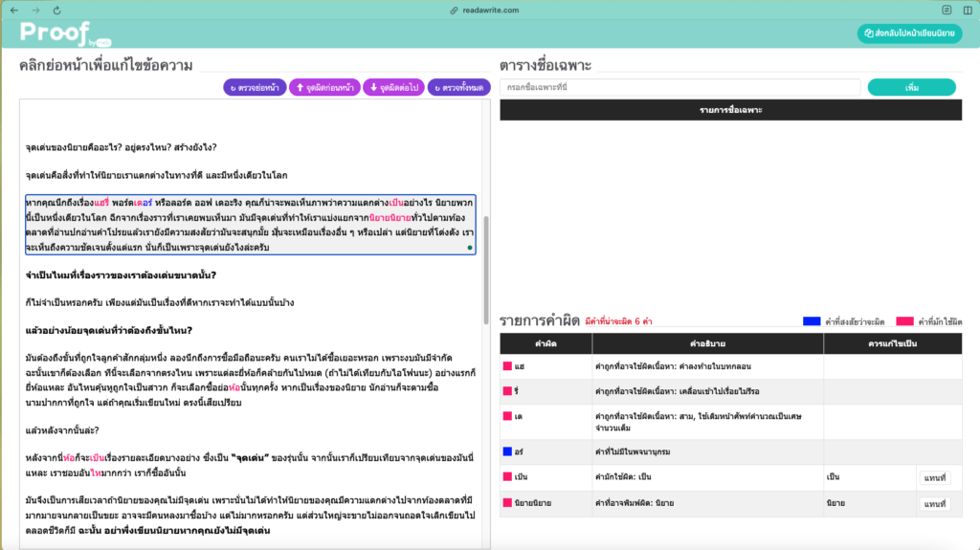The width and height of the screenshot is (980, 550).
Task: Click the blue legend swatch for suspected errors
Action: click(812, 321)
